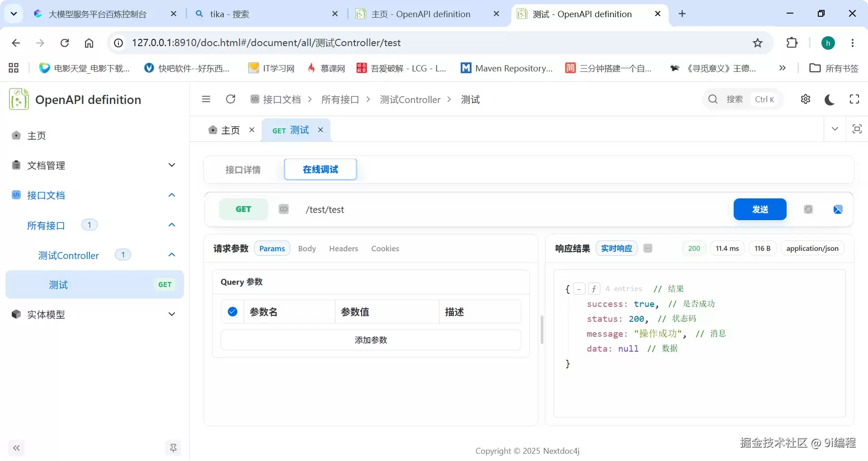This screenshot has width=868, height=461.
Task: Click the reset icon next to 发送
Action: pos(808,209)
